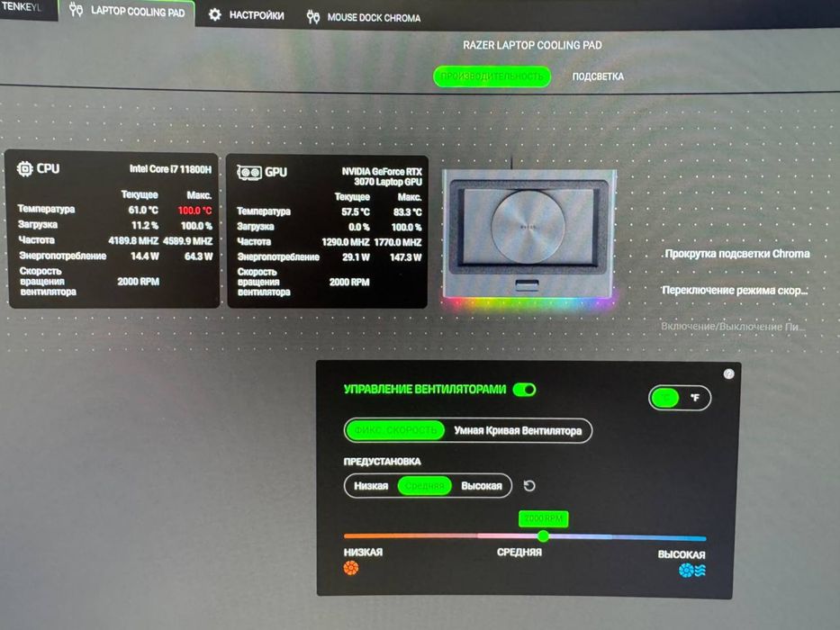Viewport: 840px width, 630px height.
Task: Click the GPU max temperature 83.3 °C
Action: pyautogui.click(x=407, y=212)
